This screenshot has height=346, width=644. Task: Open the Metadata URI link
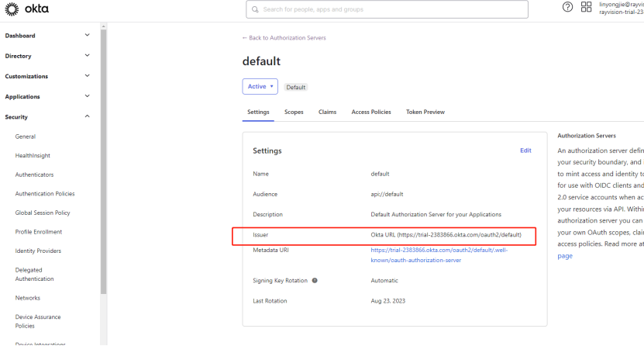coord(439,255)
